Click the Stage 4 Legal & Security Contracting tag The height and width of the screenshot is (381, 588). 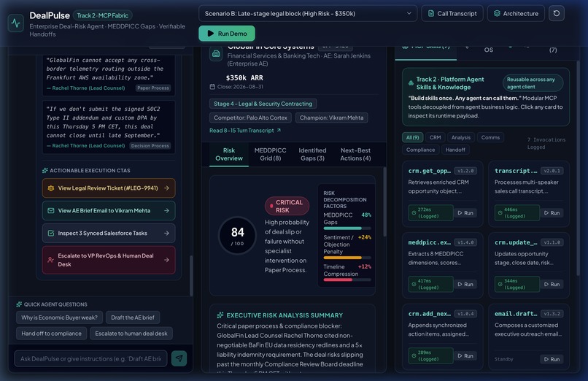[x=263, y=104]
